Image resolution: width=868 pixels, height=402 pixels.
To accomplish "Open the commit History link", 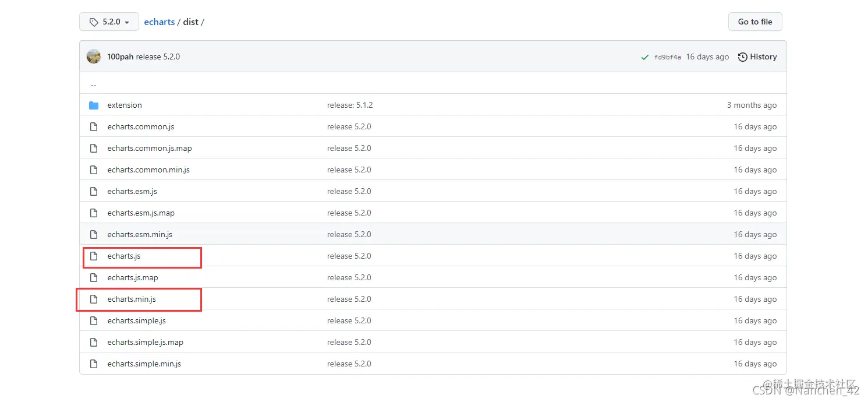I will 757,57.
